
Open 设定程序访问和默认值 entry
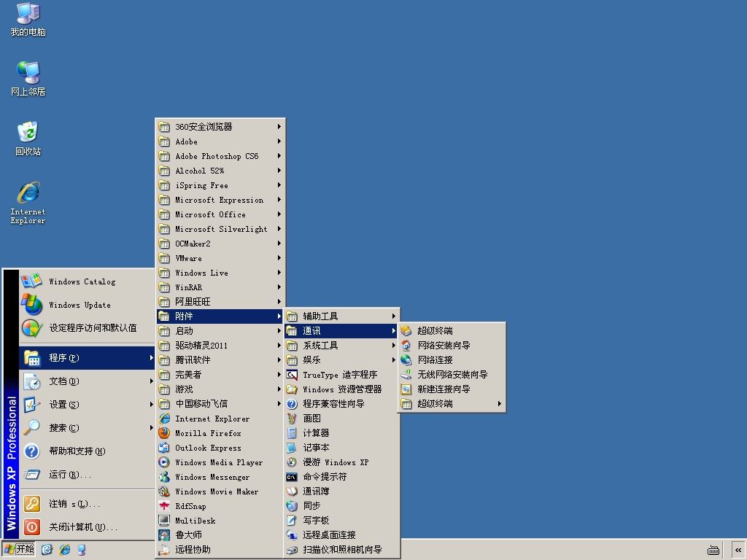pos(88,328)
